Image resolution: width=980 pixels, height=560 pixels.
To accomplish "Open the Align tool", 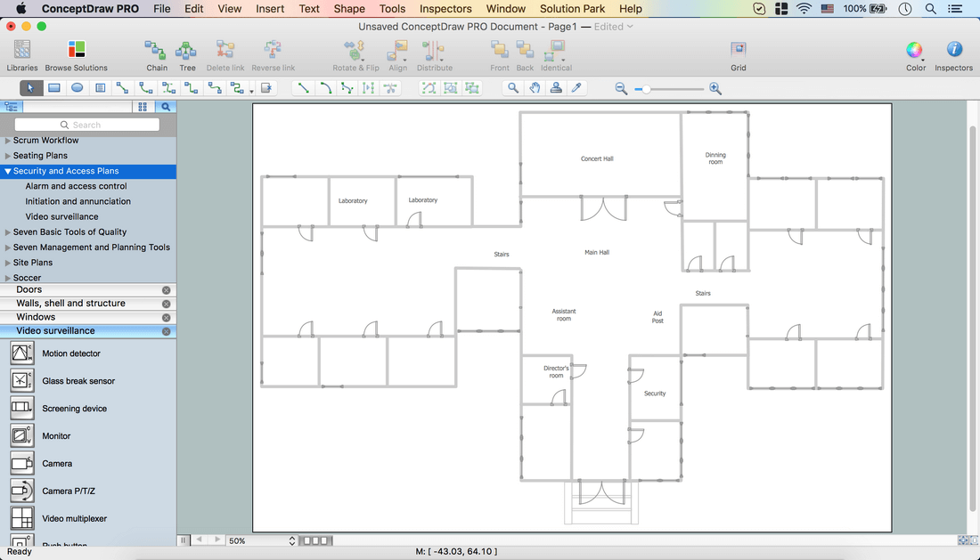I will click(x=397, y=55).
